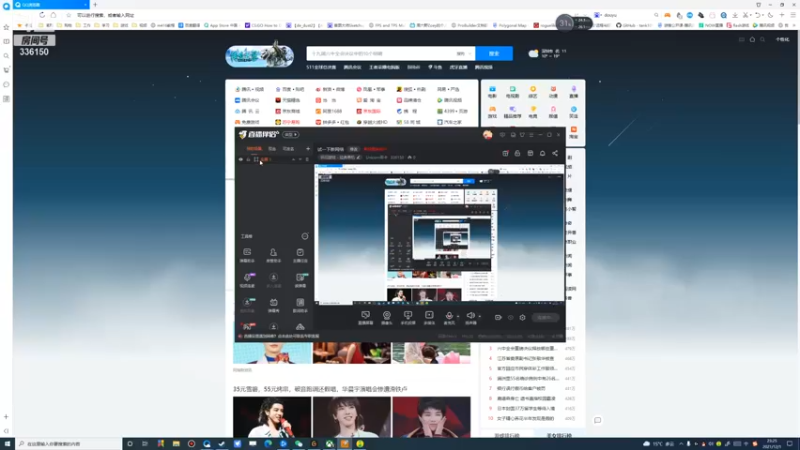Select the screen capture icon in the streaming app
The height and width of the screenshot is (450, 800).
pyautogui.click(x=365, y=317)
